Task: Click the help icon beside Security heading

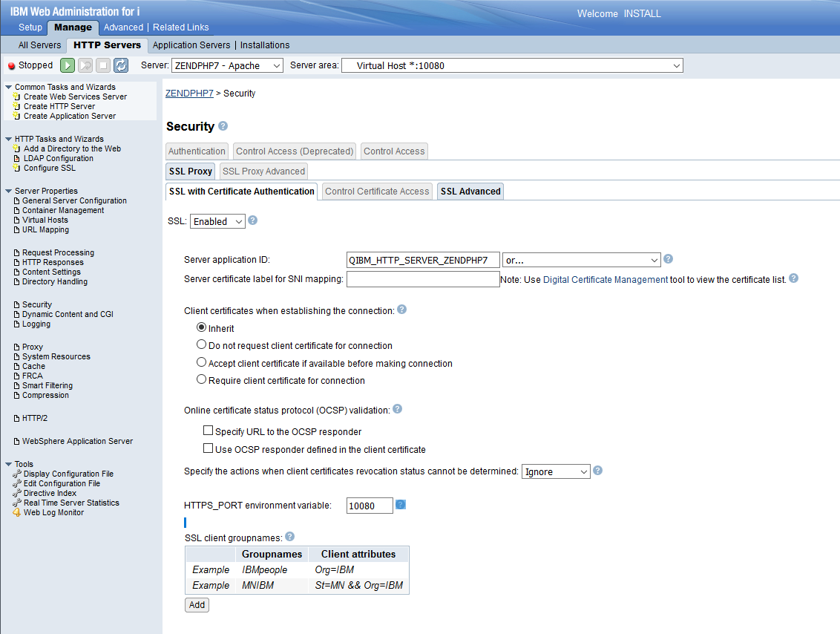Action: pos(223,126)
